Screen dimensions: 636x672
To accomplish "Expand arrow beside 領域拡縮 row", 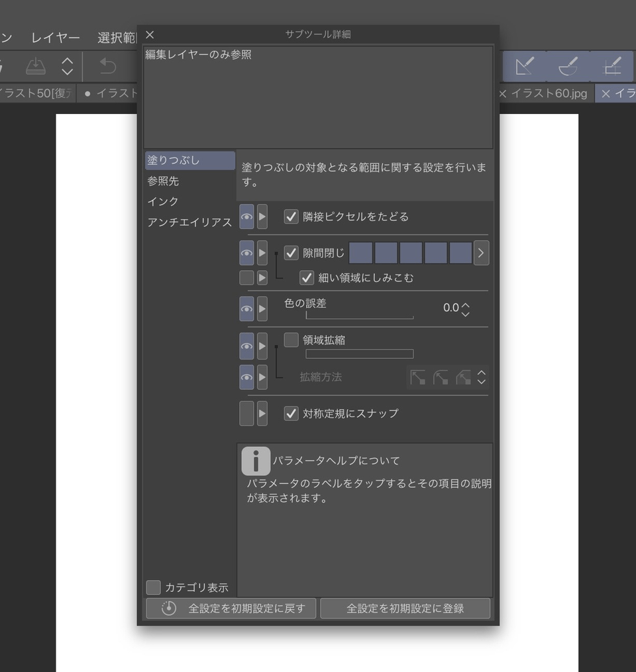I will [262, 346].
